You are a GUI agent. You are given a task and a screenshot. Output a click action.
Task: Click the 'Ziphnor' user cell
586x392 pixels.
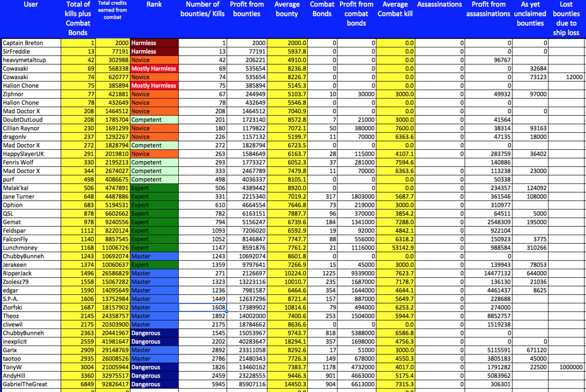point(31,94)
